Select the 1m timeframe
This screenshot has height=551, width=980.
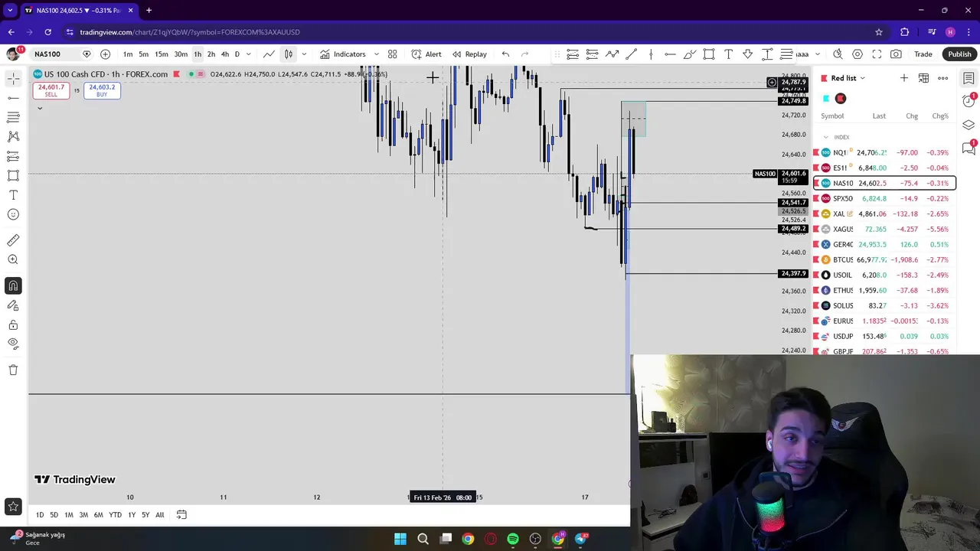point(128,54)
